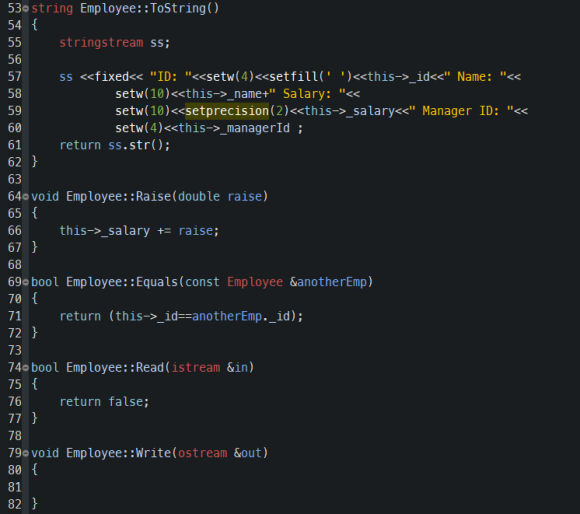This screenshot has height=514, width=580.
Task: Click the return false statement
Action: coord(104,402)
